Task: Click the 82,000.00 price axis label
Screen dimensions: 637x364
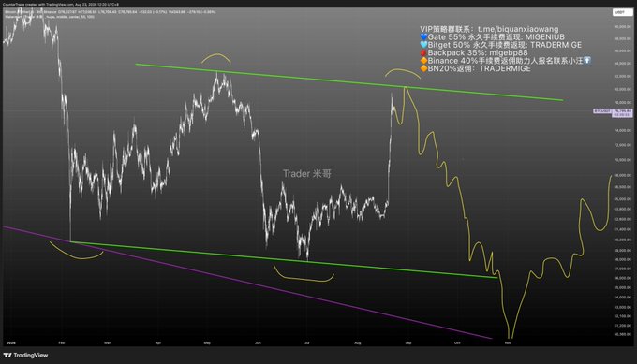Action: pyautogui.click(x=623, y=76)
